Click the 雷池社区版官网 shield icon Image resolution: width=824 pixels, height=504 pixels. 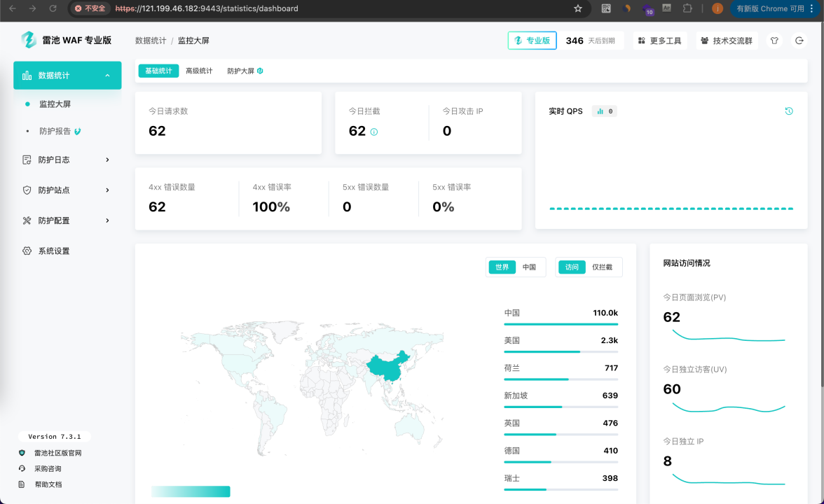(22, 452)
